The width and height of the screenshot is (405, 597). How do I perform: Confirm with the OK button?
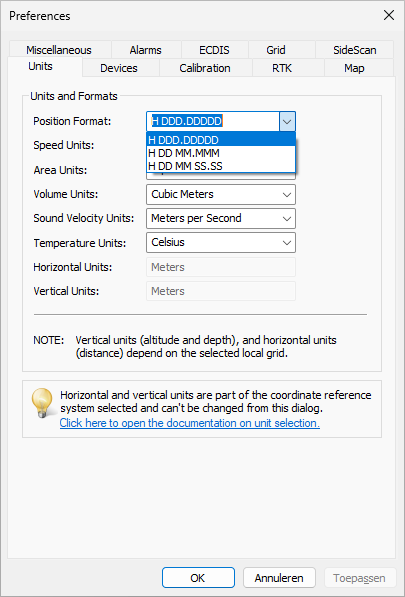click(198, 578)
